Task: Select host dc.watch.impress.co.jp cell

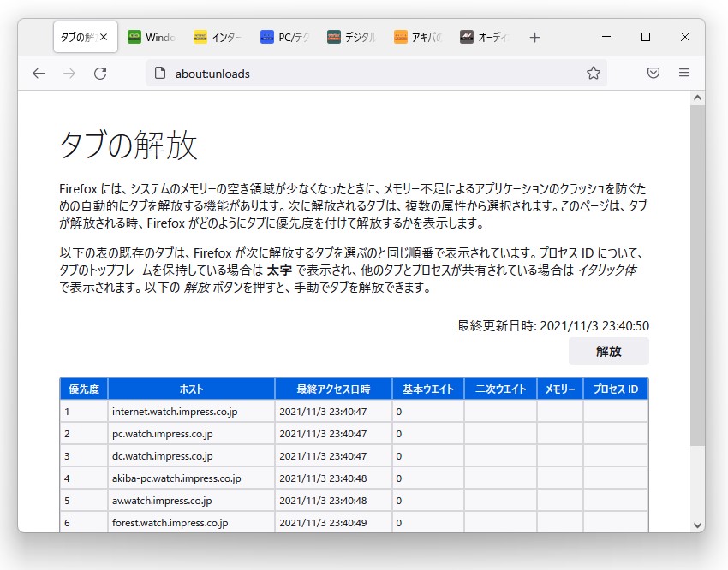Action: [x=191, y=456]
